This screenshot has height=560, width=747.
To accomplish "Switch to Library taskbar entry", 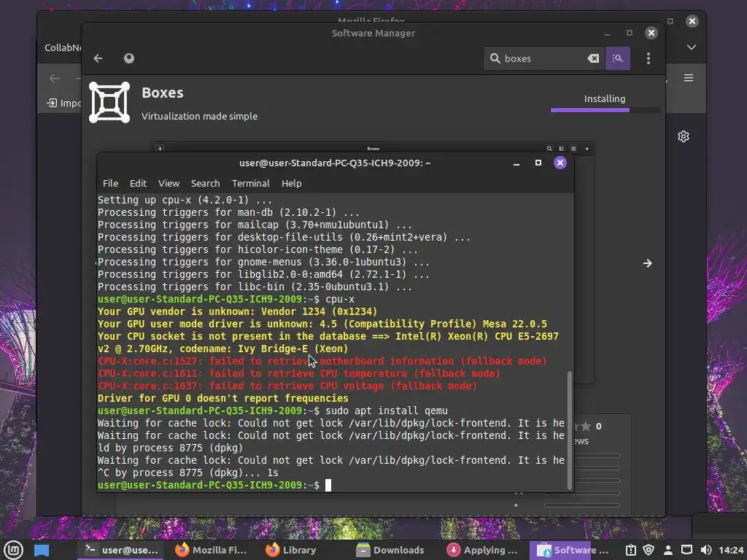I will coord(290,550).
